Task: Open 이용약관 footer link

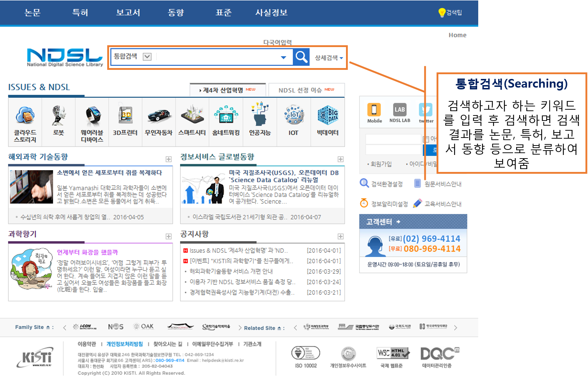Action: [x=87, y=344]
